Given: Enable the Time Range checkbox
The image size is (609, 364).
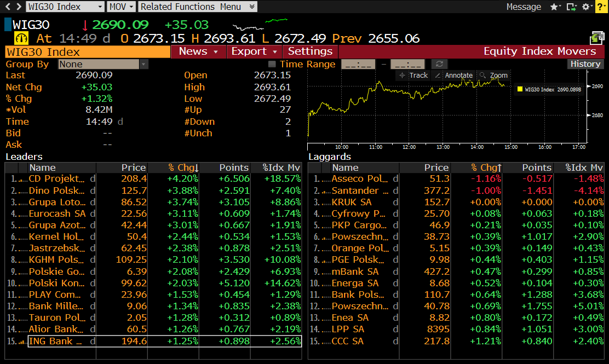Looking at the screenshot, I should pos(272,64).
